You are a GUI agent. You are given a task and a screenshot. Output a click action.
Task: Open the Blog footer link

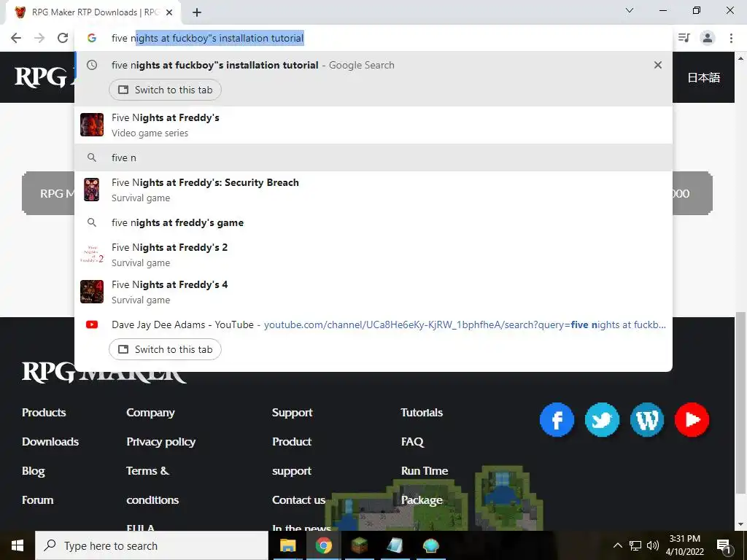pos(34,471)
